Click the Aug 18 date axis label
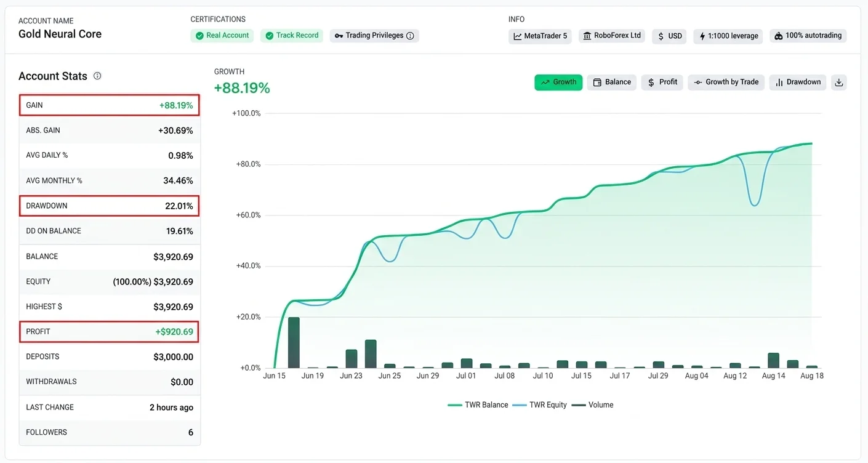This screenshot has height=463, width=868. click(x=811, y=376)
